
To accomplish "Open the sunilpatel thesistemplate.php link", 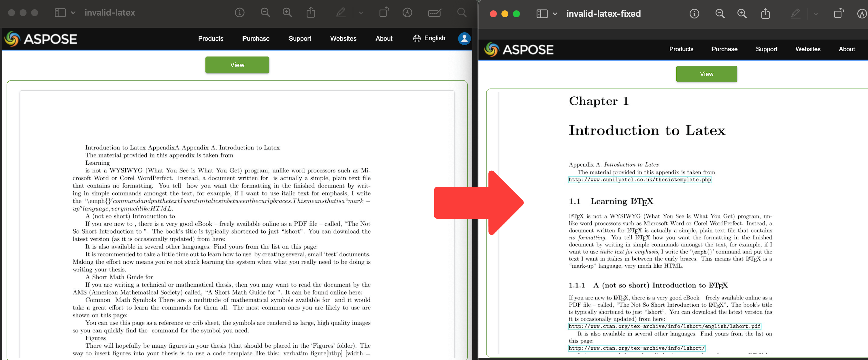I will [639, 179].
